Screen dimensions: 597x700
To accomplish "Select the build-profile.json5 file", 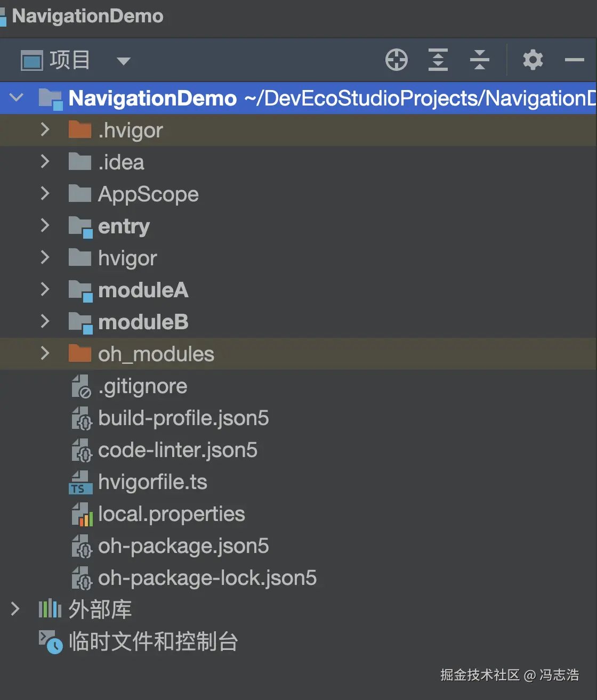I will (183, 418).
